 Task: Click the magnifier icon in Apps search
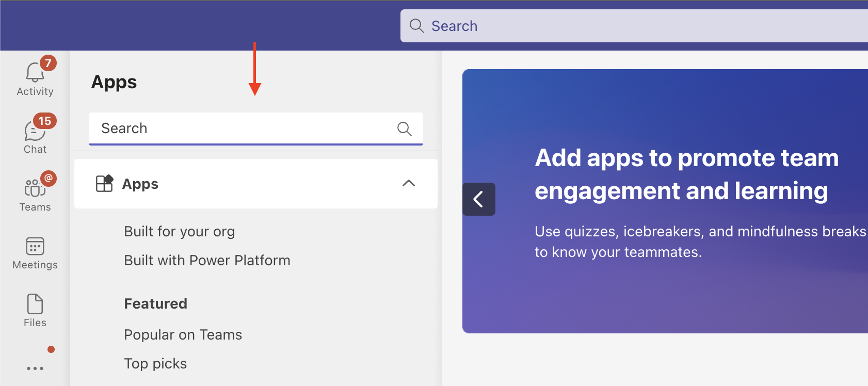pos(405,128)
